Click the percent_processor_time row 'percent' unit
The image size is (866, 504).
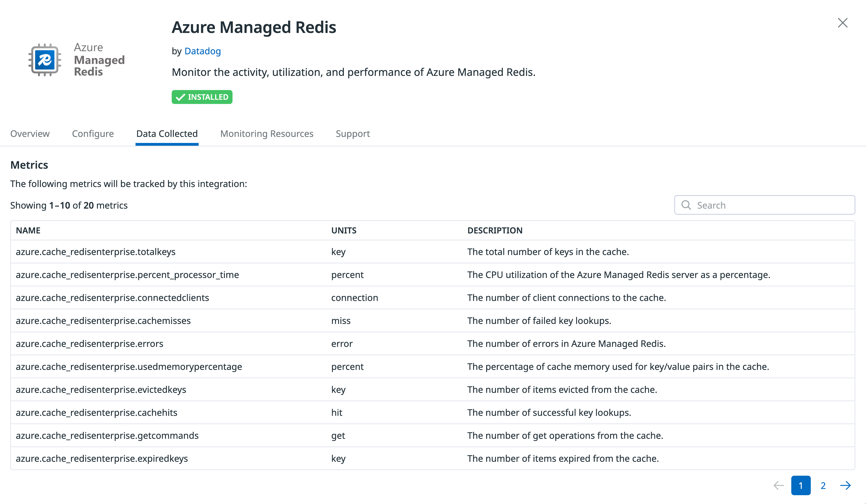click(347, 275)
